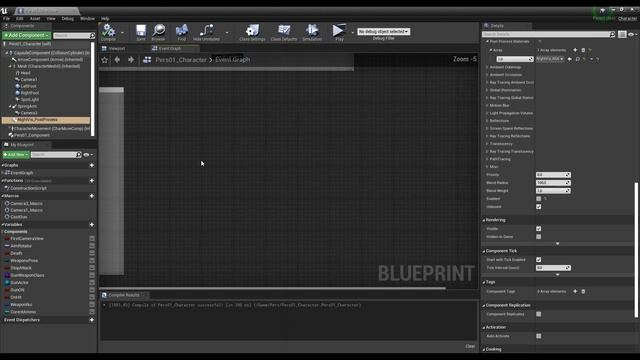Select NightVis_PostProcess component
The width and height of the screenshot is (640, 360).
[x=46, y=120]
